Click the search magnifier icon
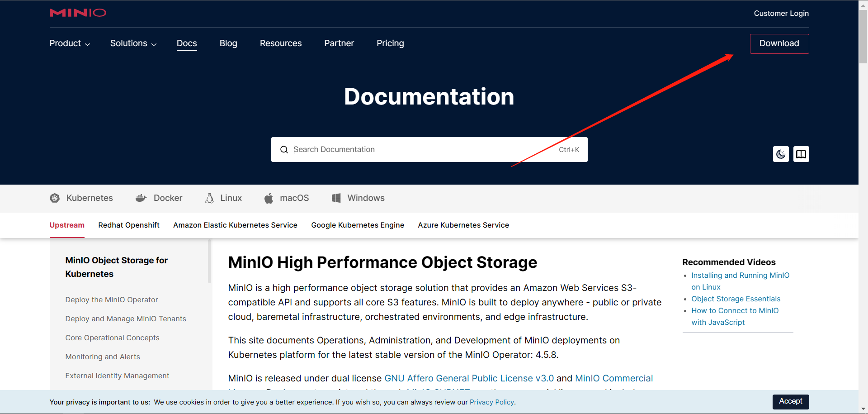Screen dimensions: 868x414 point(284,150)
